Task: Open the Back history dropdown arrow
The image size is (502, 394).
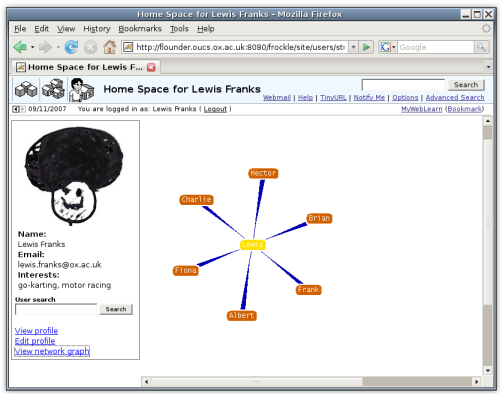Action: [32, 47]
